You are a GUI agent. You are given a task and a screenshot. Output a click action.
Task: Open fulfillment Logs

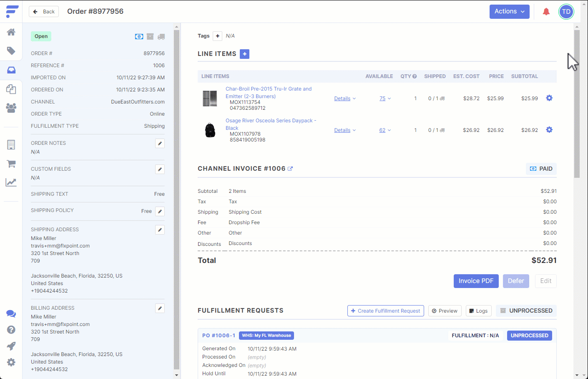point(478,311)
